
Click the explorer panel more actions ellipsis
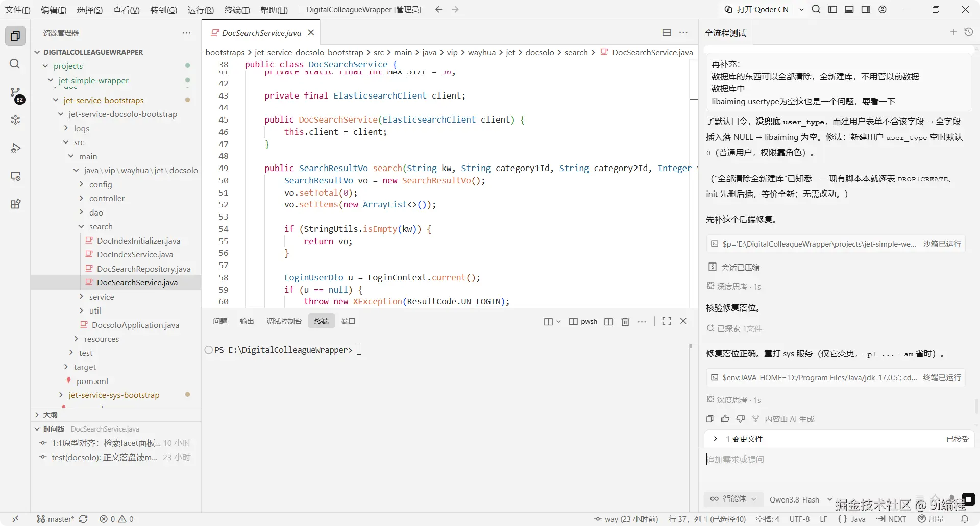(186, 33)
